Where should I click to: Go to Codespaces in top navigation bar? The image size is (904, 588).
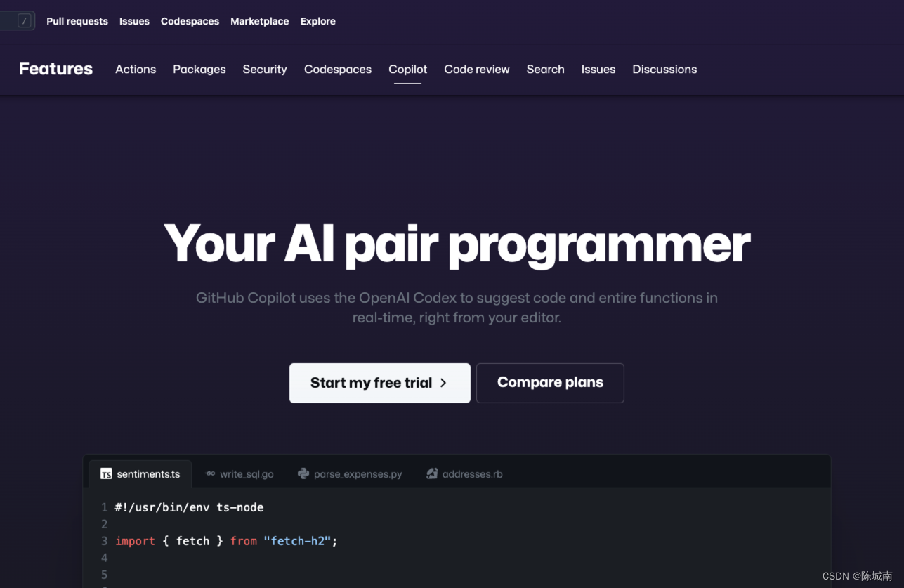(x=190, y=21)
